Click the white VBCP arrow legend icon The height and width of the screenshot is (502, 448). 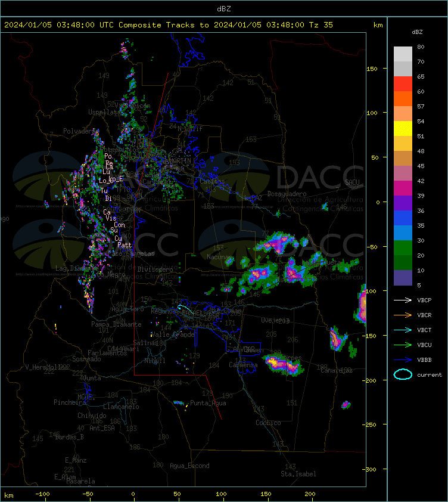click(403, 300)
